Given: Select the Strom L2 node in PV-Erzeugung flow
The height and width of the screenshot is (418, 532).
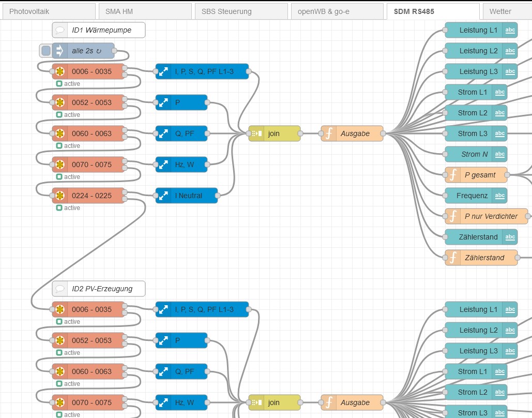Looking at the screenshot, I should (x=476, y=392).
